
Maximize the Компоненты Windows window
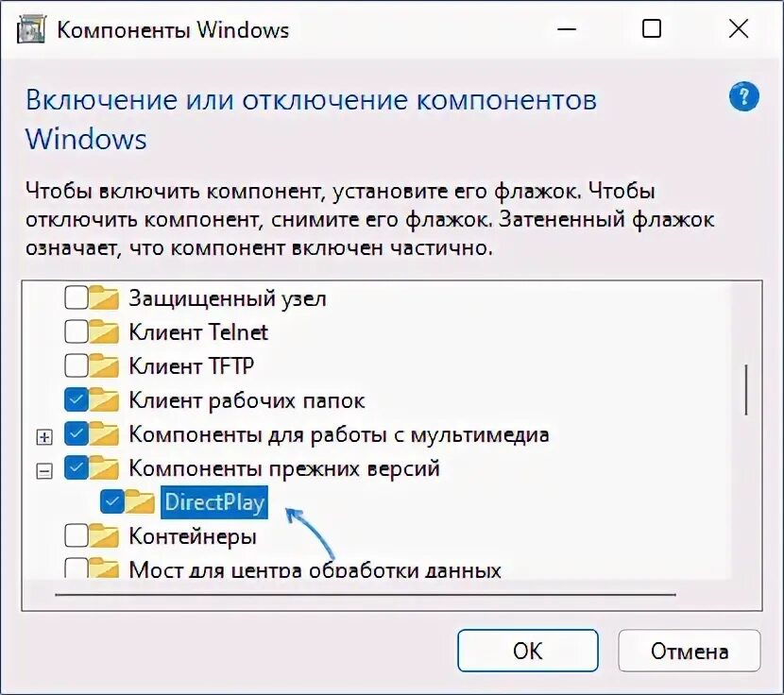point(652,28)
